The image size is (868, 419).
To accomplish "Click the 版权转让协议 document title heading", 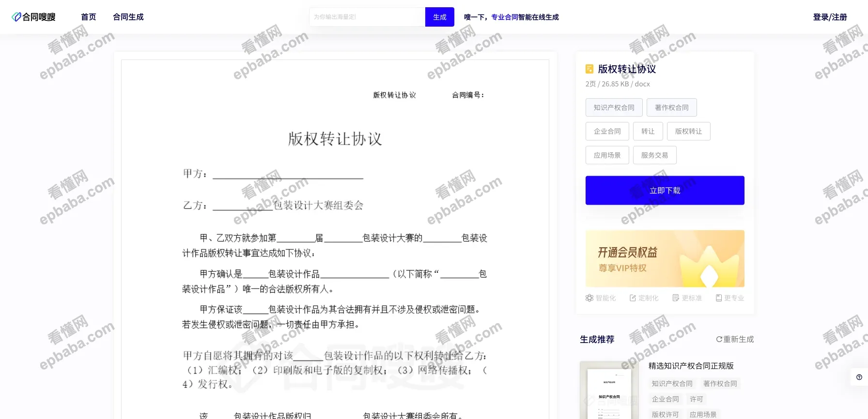I will [335, 139].
